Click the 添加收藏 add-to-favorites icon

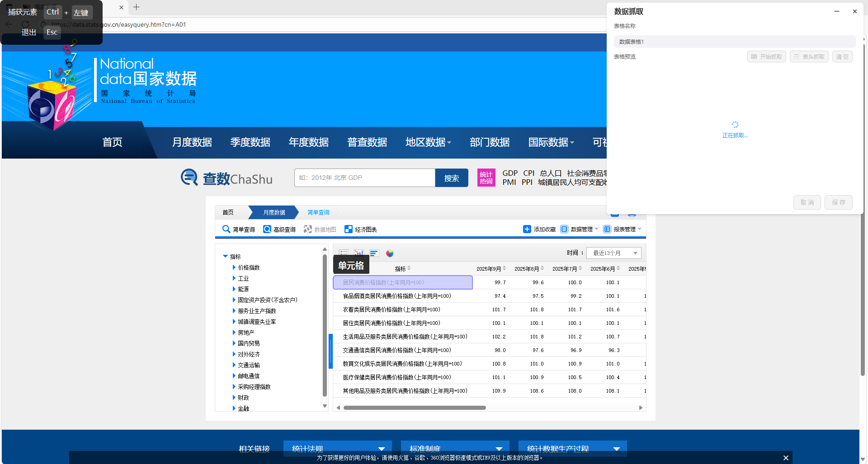(527, 229)
